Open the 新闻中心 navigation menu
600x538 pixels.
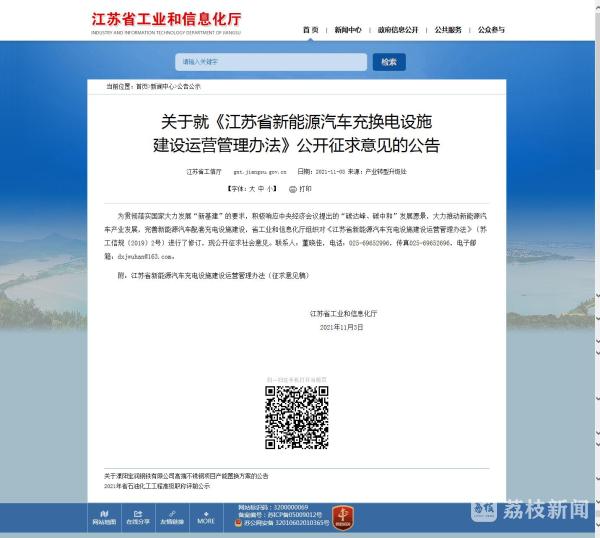click(x=348, y=30)
